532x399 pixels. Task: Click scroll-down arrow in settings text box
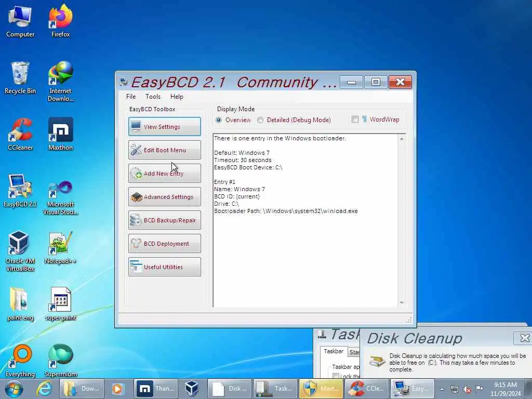click(x=402, y=302)
